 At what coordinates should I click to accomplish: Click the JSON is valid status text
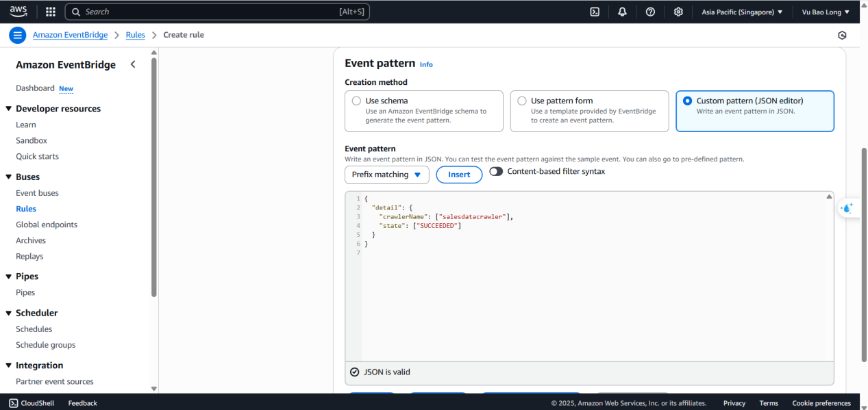(387, 372)
